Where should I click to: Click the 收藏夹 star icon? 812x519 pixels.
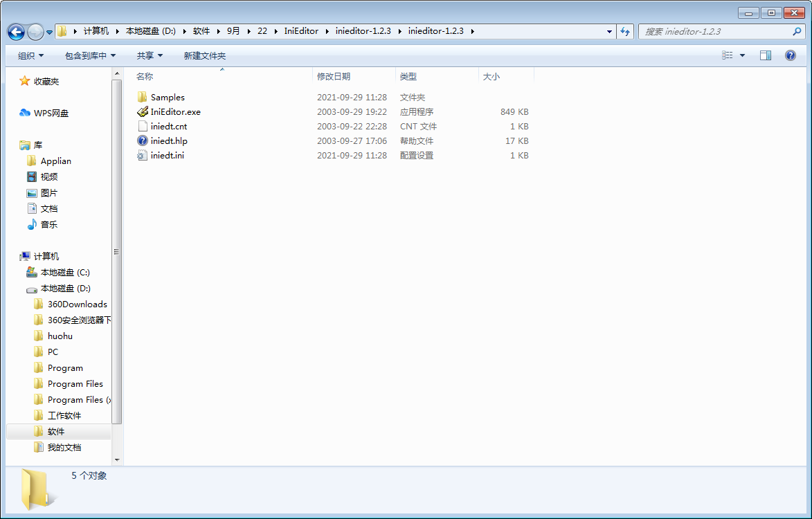(x=24, y=81)
